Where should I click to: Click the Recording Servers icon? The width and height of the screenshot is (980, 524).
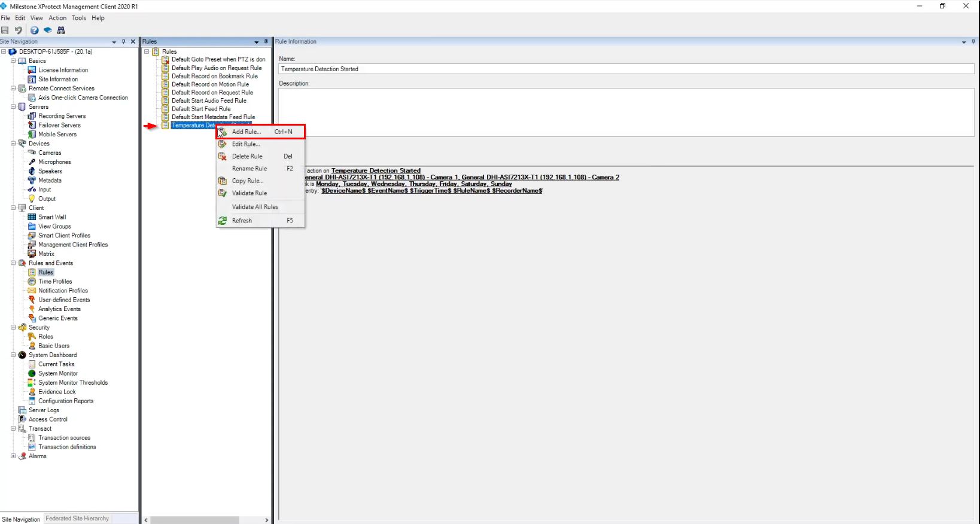pyautogui.click(x=32, y=116)
